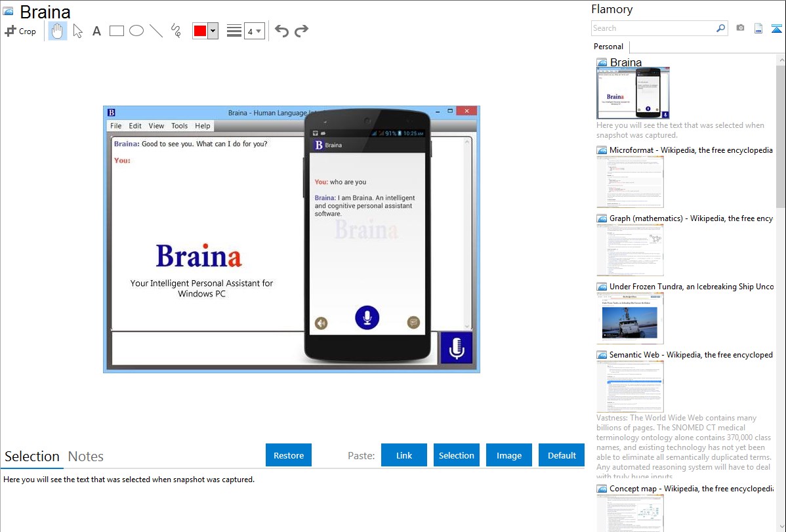Pick the rectangle shape tool
The image size is (786, 532).
pos(116,31)
